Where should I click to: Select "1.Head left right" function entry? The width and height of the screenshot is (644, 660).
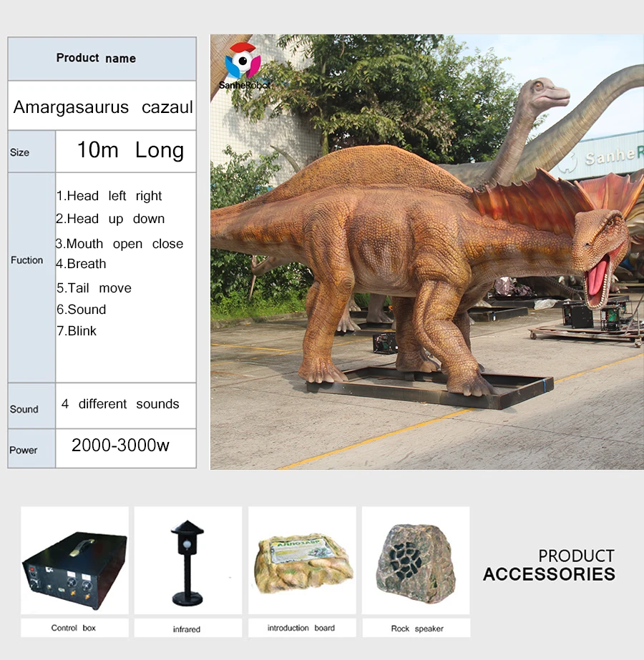109,196
